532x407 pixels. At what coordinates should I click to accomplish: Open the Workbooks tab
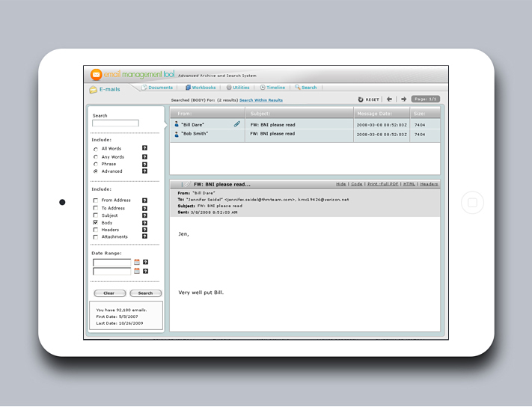click(x=201, y=88)
